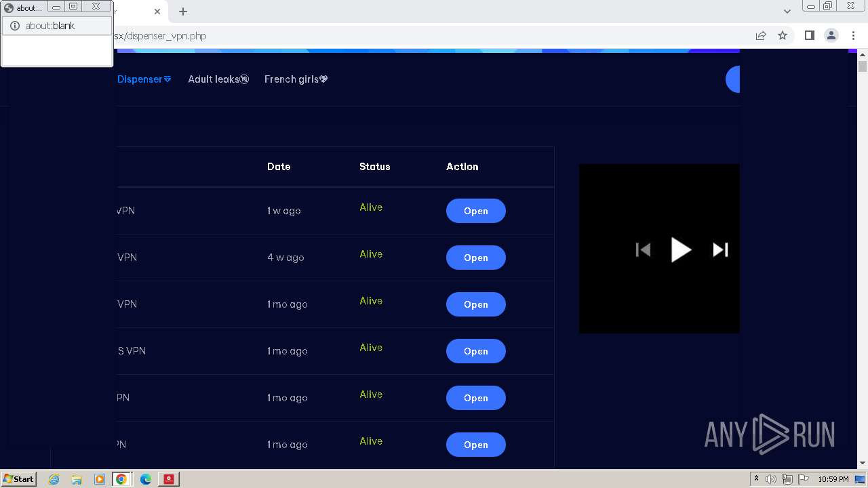868x488 pixels.
Task: Click the blue round button in header
Action: click(732, 79)
